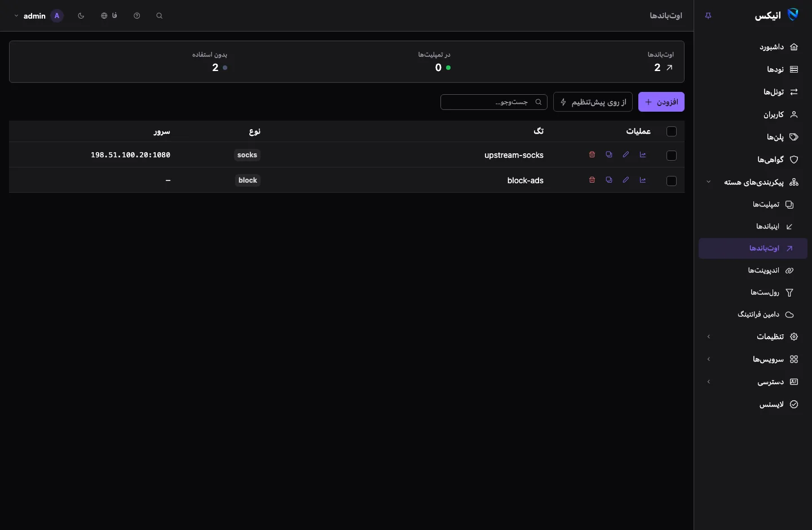The width and height of the screenshot is (812, 530).
Task: Select the block-ads row checkbox
Action: coord(672,181)
